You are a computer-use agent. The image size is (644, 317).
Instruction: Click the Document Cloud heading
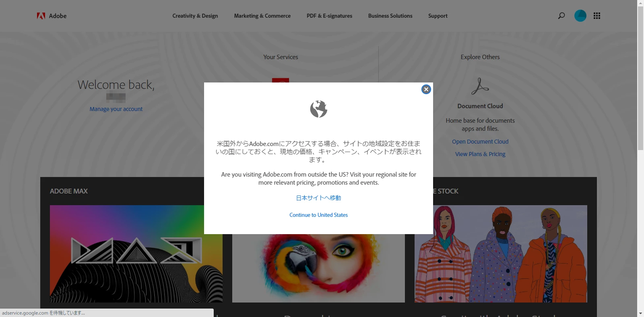tap(480, 106)
